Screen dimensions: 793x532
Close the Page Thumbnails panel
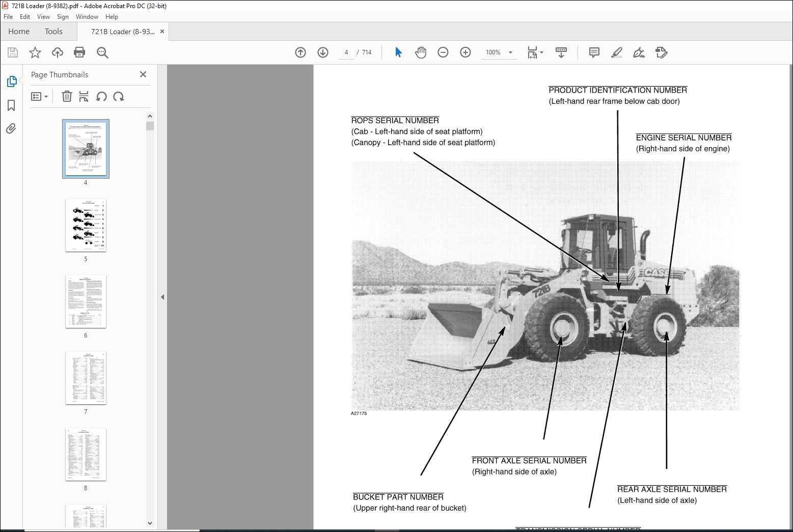click(143, 74)
